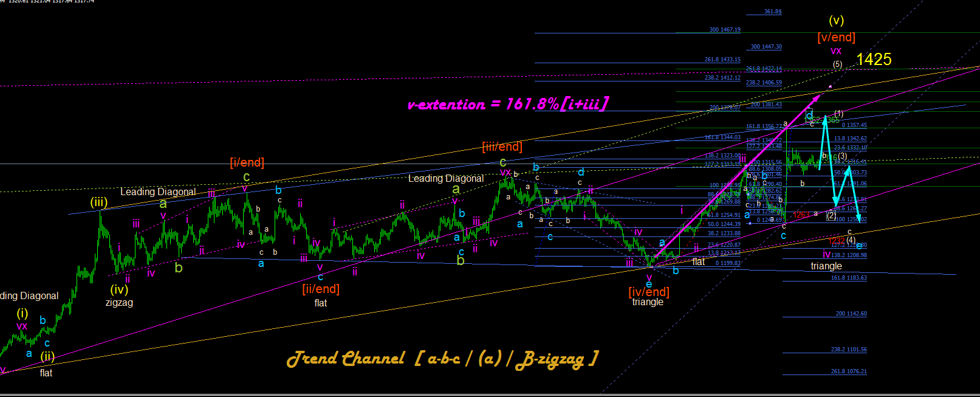Select the yellow (iv) wave label
Viewport: 980px width, 397px height.
119,289
